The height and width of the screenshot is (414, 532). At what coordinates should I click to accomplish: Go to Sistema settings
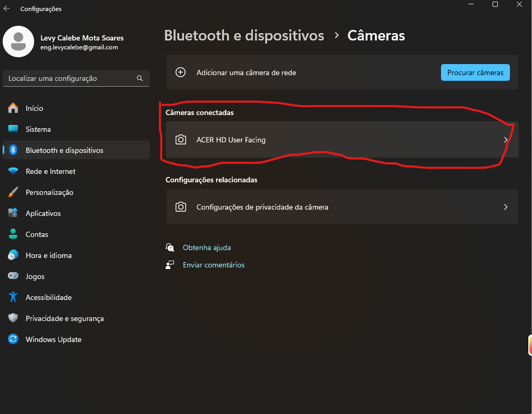point(76,129)
